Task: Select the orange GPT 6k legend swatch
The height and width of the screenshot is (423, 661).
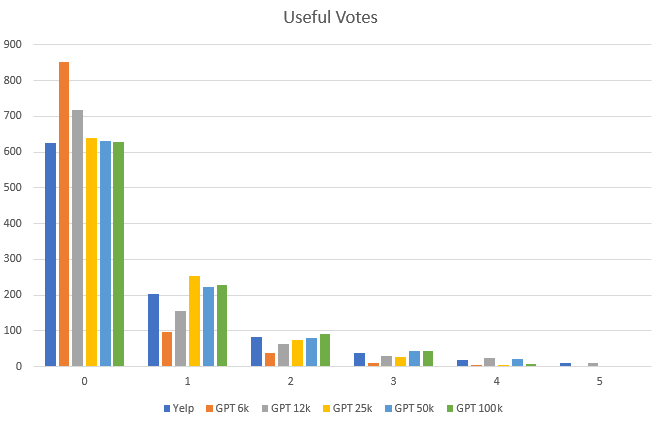Action: pyautogui.click(x=208, y=408)
